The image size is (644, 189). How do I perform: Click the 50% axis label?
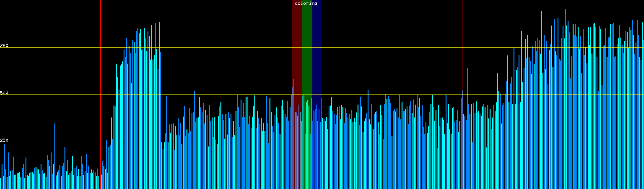pos(4,93)
